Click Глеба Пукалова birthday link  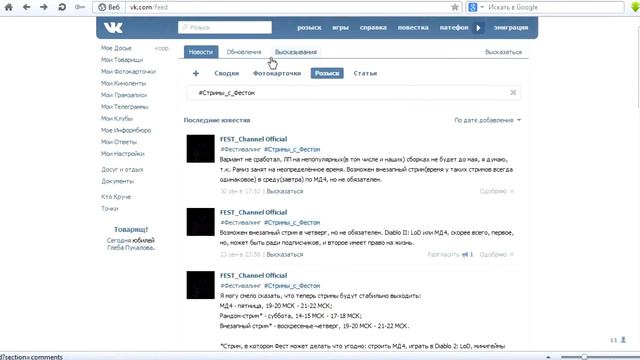pyautogui.click(x=131, y=247)
